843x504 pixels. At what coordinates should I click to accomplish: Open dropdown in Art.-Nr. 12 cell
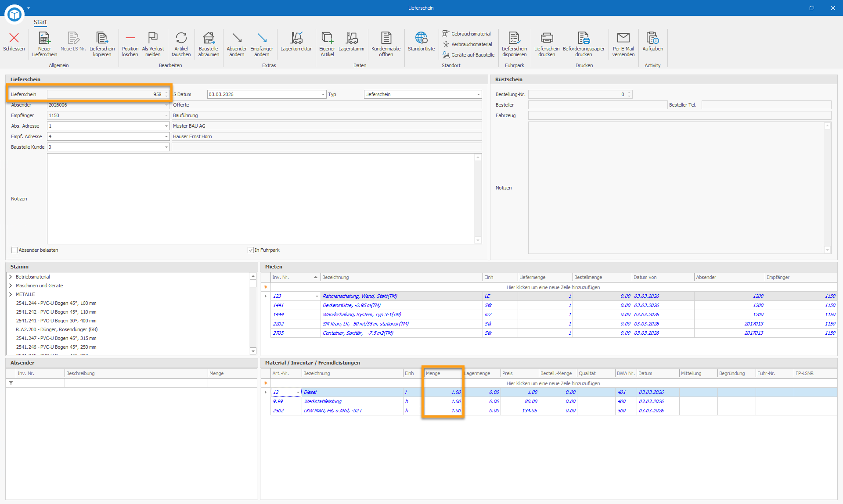coord(298,392)
